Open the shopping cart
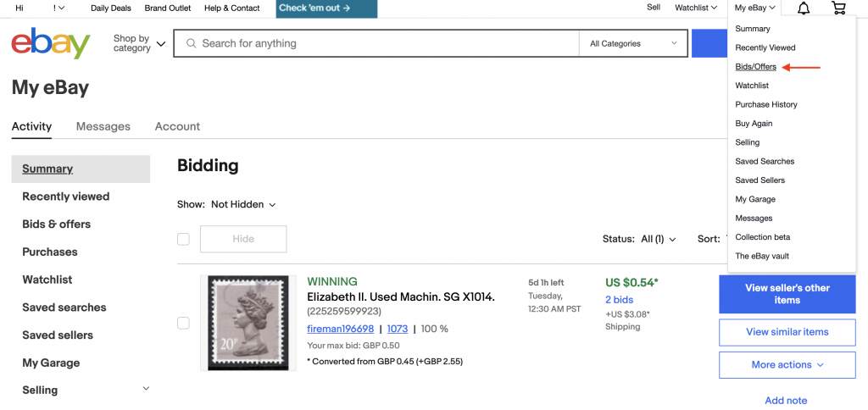This screenshot has width=868, height=410. 838,8
